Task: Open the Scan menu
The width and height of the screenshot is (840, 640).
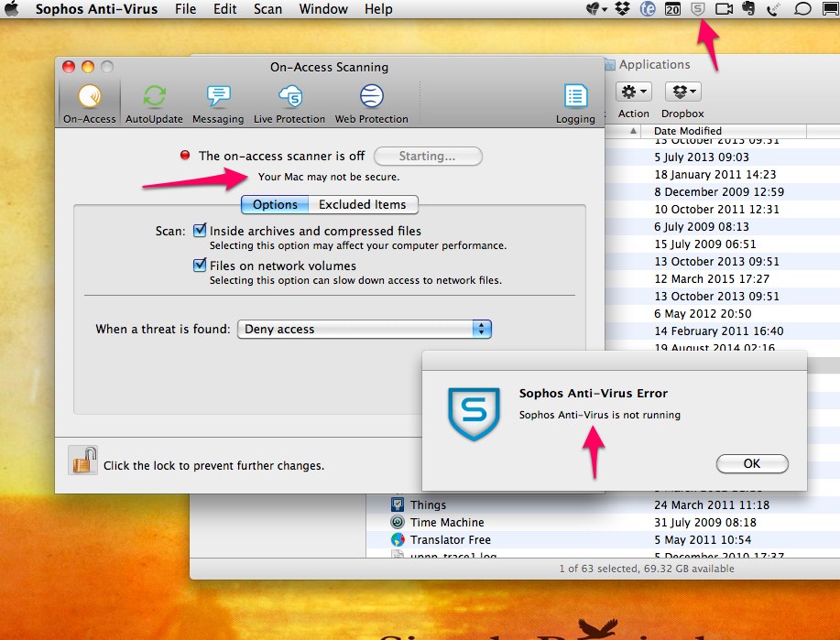Action: point(267,9)
